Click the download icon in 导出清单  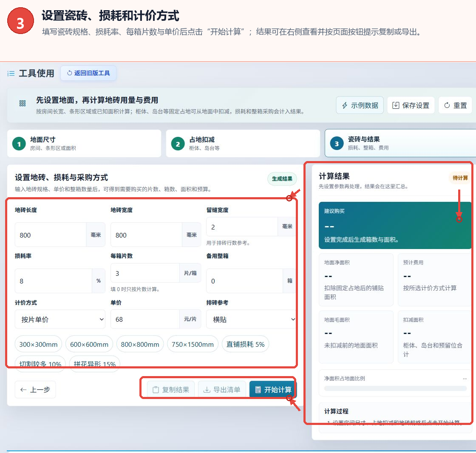pyautogui.click(x=207, y=390)
